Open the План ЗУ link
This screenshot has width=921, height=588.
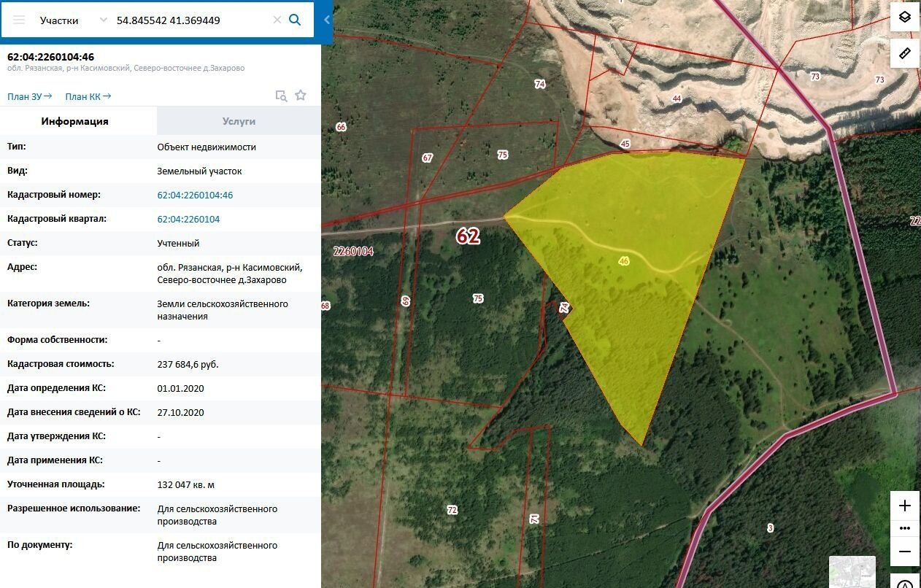(x=29, y=96)
